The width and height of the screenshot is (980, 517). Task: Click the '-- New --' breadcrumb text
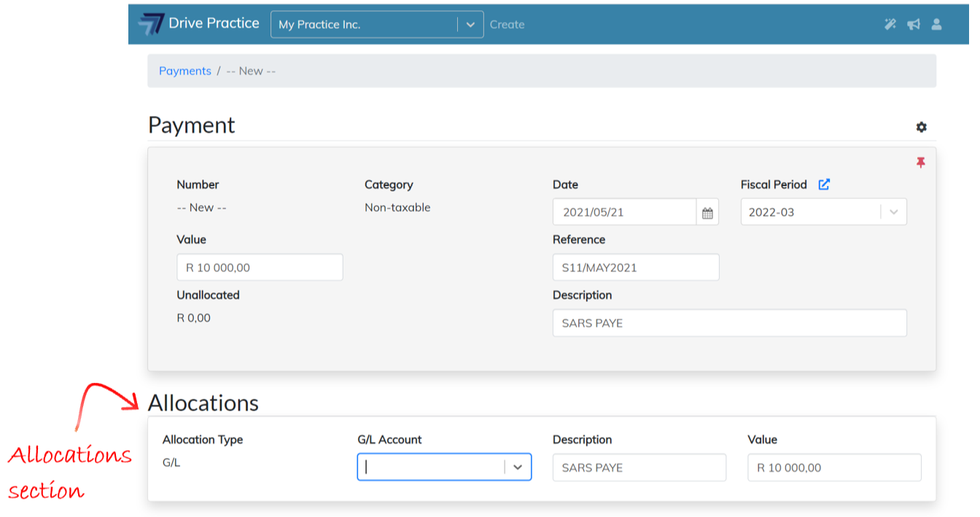[x=251, y=71]
